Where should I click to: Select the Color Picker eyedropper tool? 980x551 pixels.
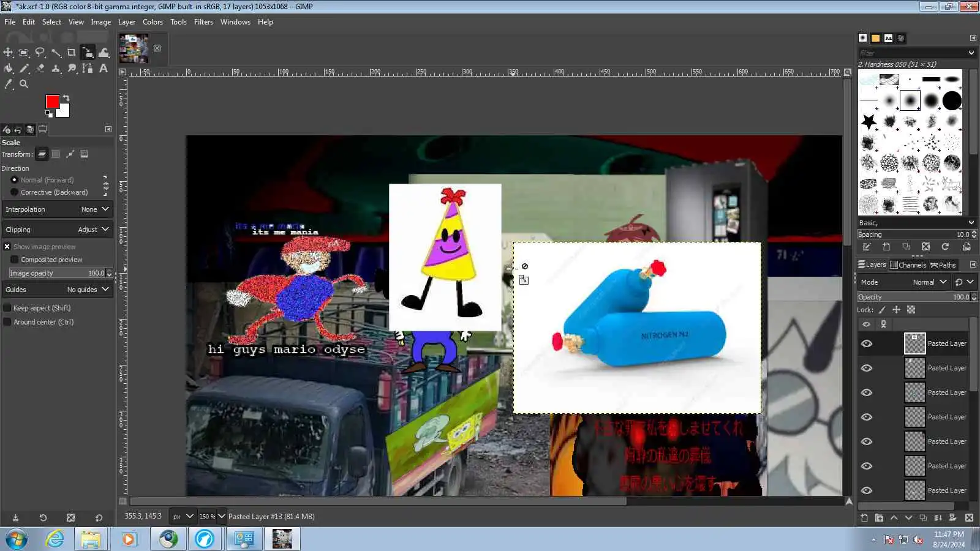(x=8, y=84)
